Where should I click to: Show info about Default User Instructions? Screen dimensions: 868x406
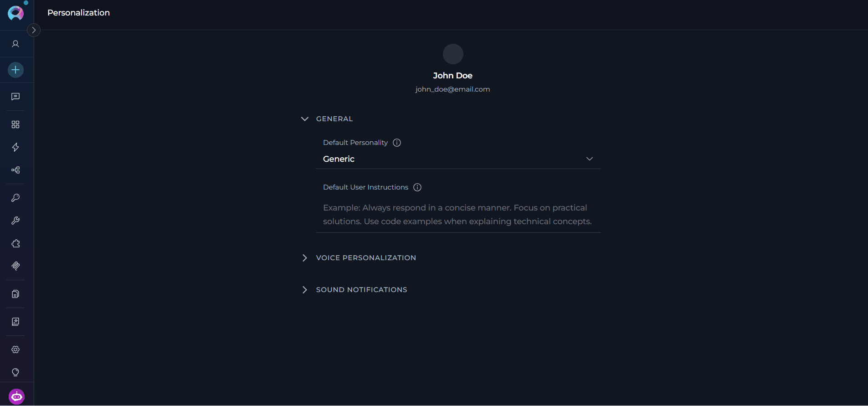click(417, 187)
